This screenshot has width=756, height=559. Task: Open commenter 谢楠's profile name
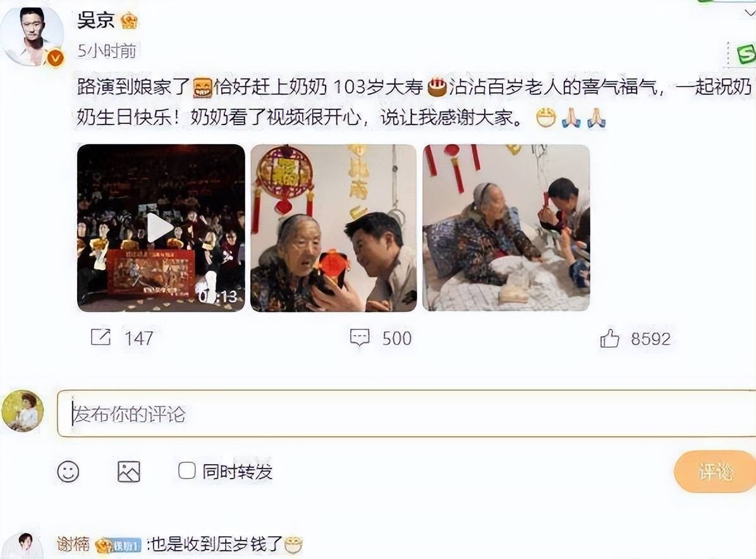[x=73, y=544]
